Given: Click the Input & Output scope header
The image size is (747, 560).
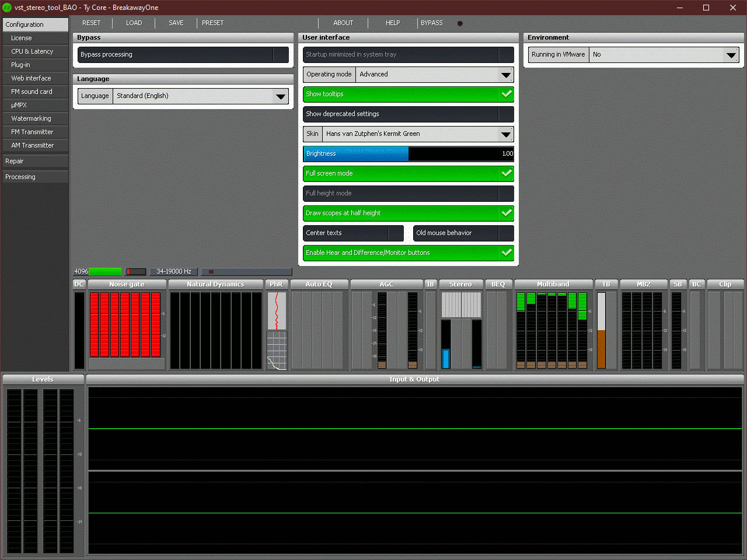Looking at the screenshot, I should point(415,379).
